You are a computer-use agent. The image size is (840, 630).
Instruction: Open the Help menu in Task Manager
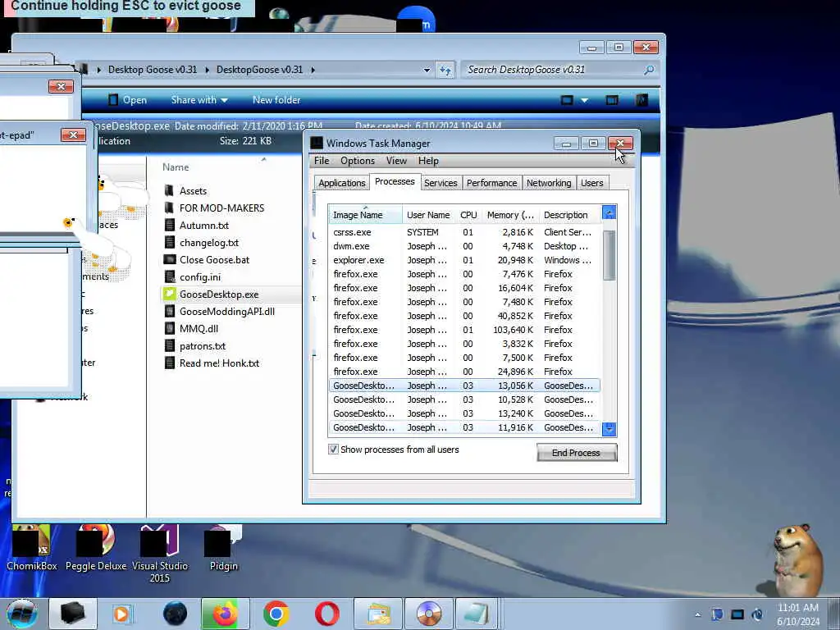428,161
